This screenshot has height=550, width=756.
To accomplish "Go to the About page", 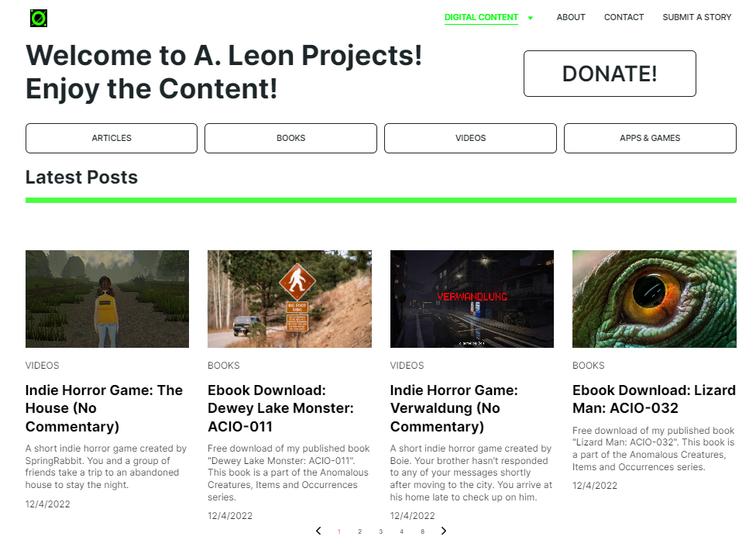I will [x=571, y=17].
